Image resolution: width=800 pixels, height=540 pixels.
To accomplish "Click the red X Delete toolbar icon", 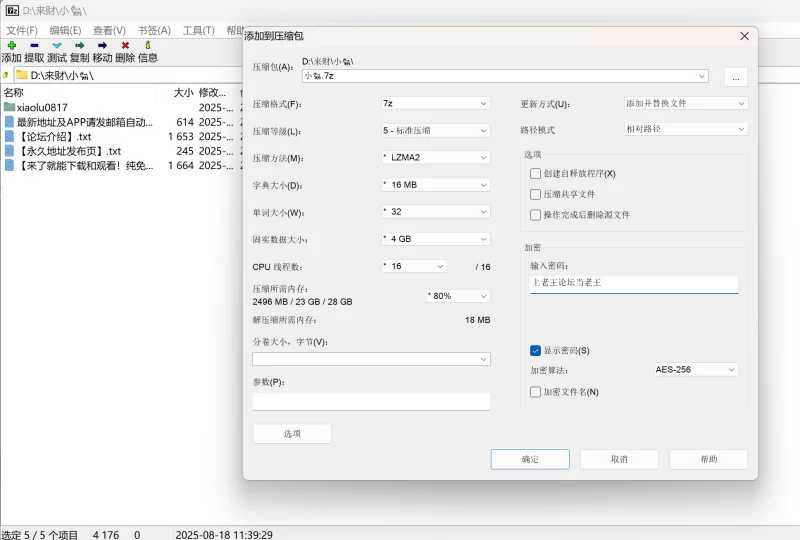I will (125, 45).
